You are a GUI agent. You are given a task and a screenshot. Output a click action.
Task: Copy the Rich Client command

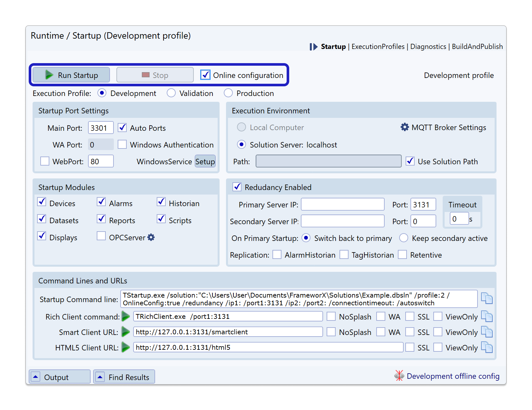487,316
